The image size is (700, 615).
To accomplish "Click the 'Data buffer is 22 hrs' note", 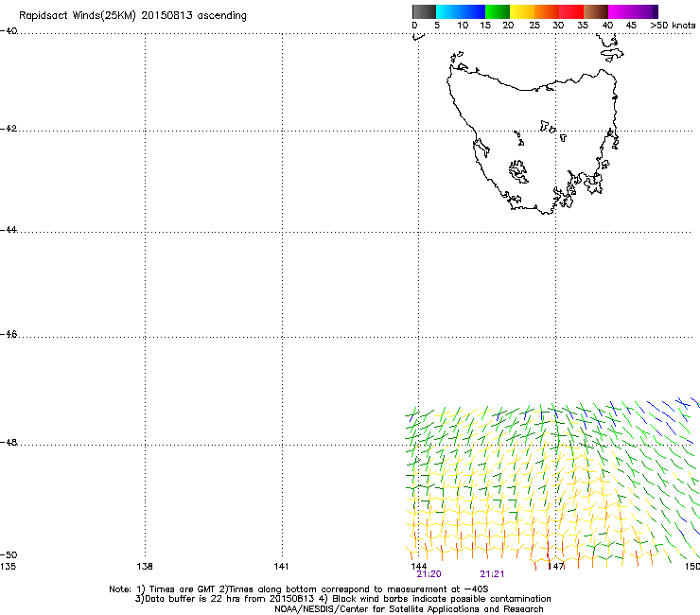I will coord(342,599).
